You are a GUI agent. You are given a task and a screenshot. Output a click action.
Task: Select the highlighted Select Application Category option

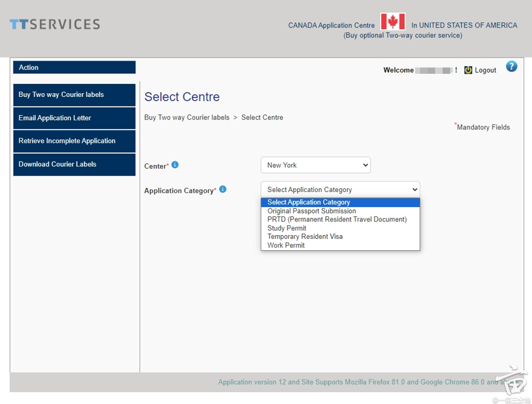[308, 202]
